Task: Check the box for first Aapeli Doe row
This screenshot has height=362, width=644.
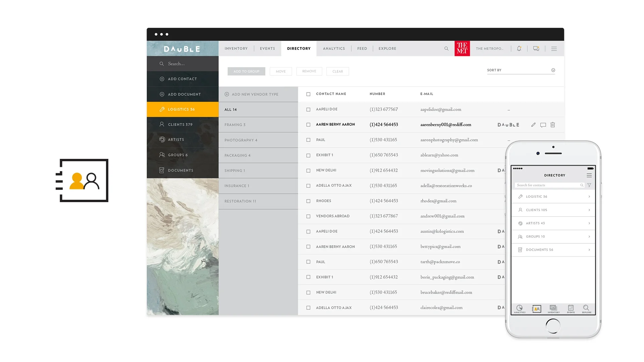Action: point(308,110)
